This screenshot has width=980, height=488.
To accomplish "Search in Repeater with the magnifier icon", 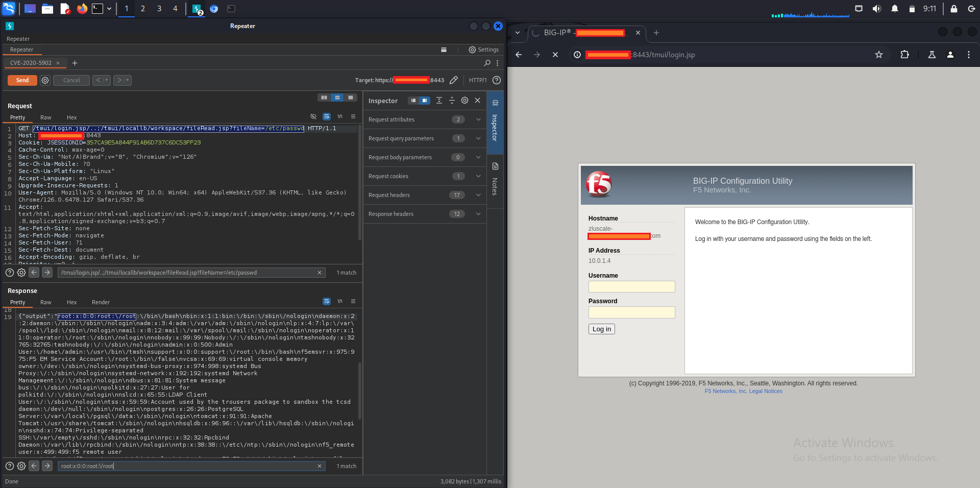I will pos(487,63).
